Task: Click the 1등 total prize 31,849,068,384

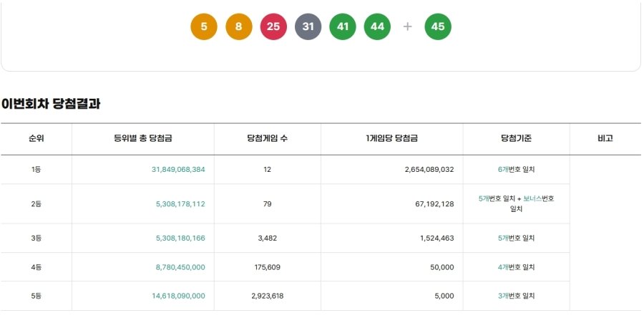Action: [x=178, y=170]
